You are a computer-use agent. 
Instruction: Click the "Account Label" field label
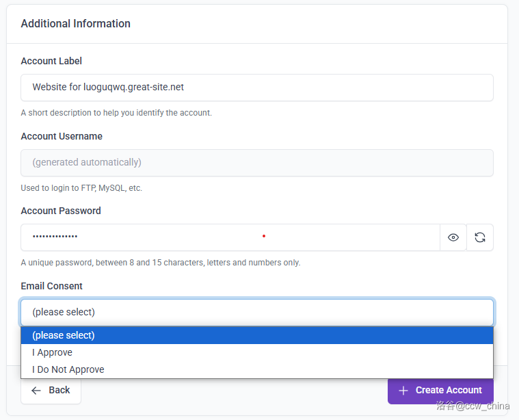(x=51, y=61)
